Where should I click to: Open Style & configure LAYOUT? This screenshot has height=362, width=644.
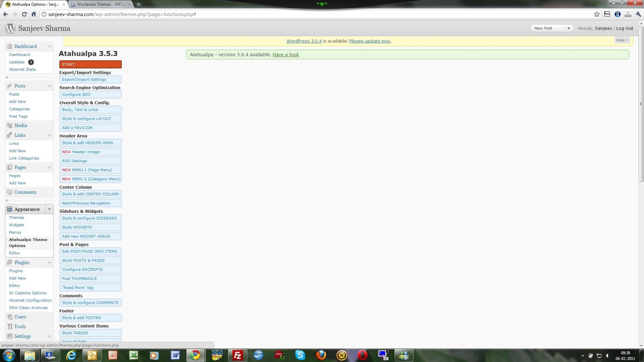pyautogui.click(x=91, y=118)
